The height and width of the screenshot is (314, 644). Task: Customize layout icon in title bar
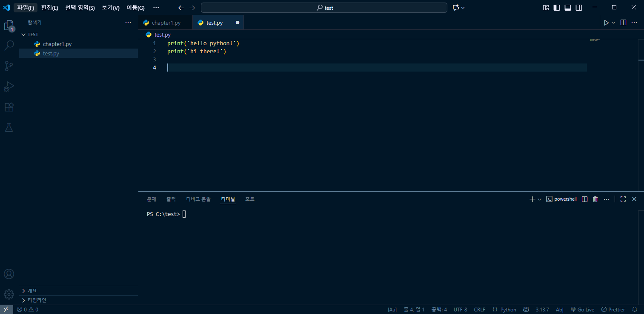546,8
